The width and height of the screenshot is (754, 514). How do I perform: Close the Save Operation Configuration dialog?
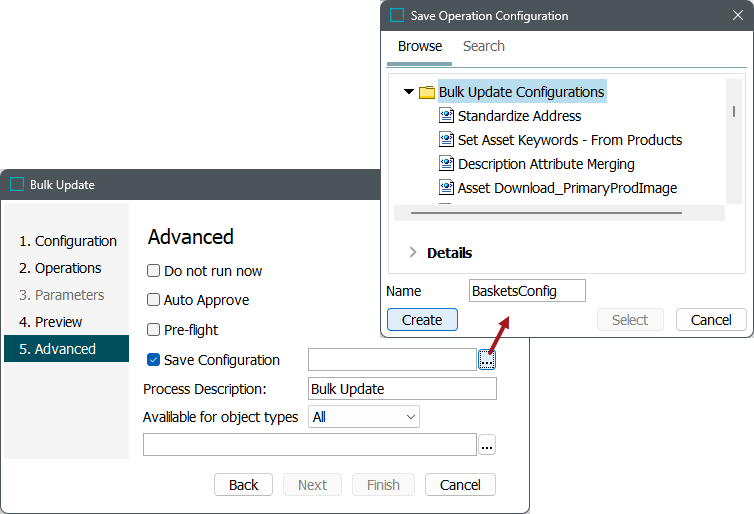click(737, 16)
